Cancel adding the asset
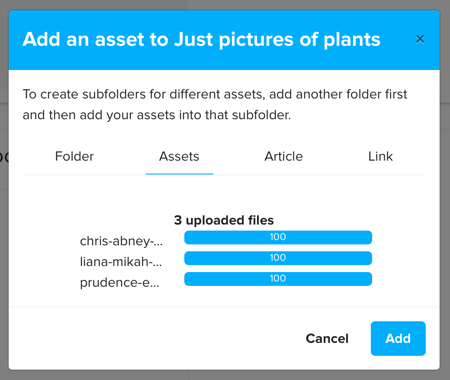 point(327,338)
